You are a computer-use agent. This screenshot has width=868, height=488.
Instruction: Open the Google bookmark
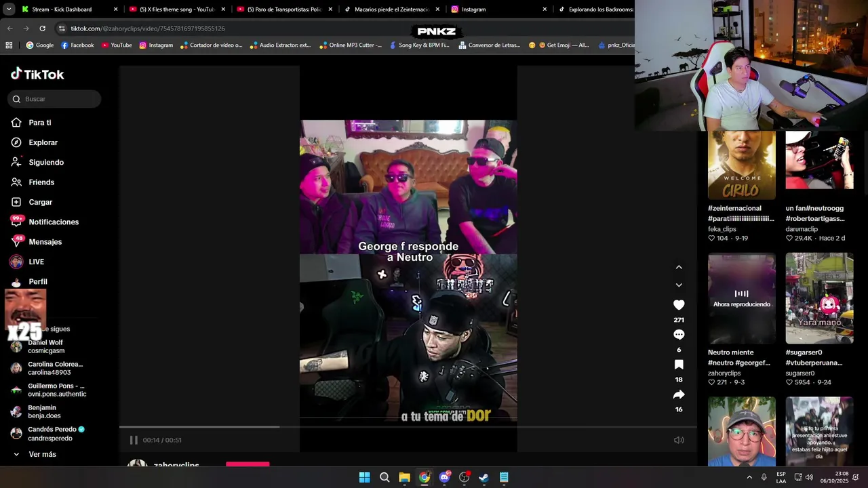(39, 45)
